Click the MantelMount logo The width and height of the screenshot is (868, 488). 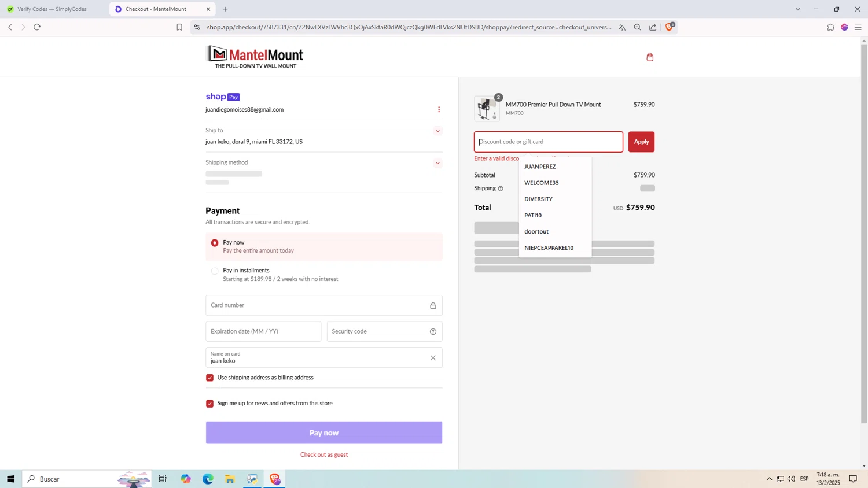coord(255,57)
